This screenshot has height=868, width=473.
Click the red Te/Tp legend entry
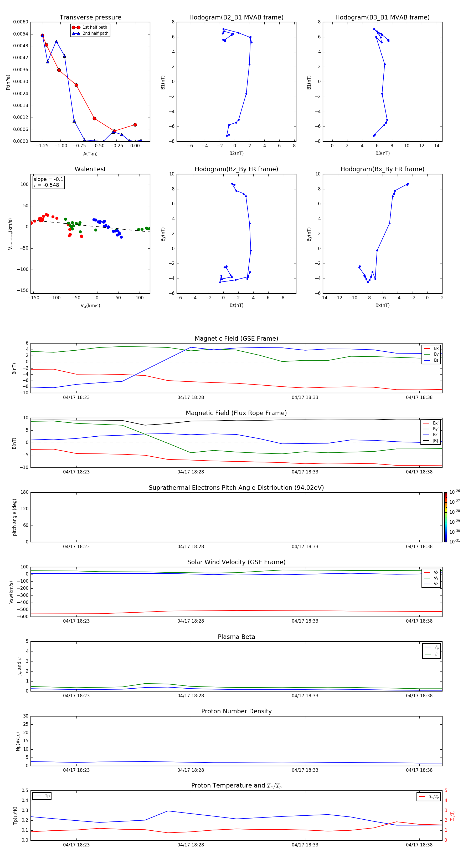tap(429, 796)
